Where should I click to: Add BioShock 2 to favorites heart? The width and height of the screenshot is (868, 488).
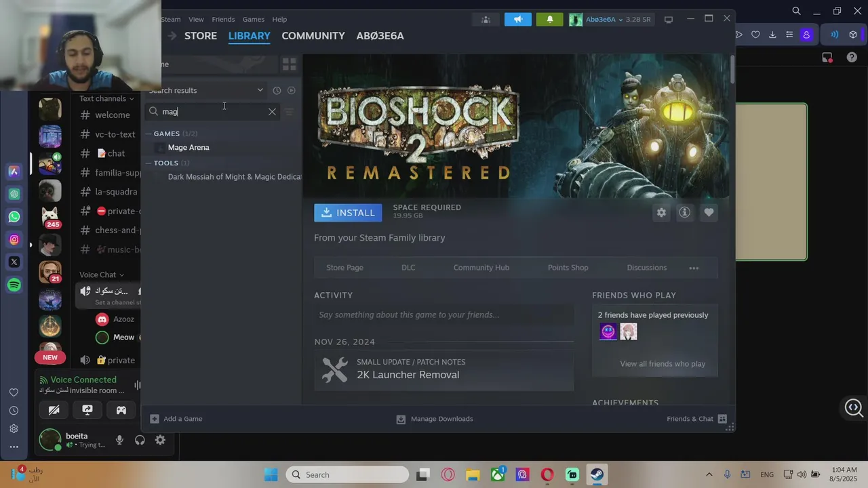pyautogui.click(x=709, y=213)
